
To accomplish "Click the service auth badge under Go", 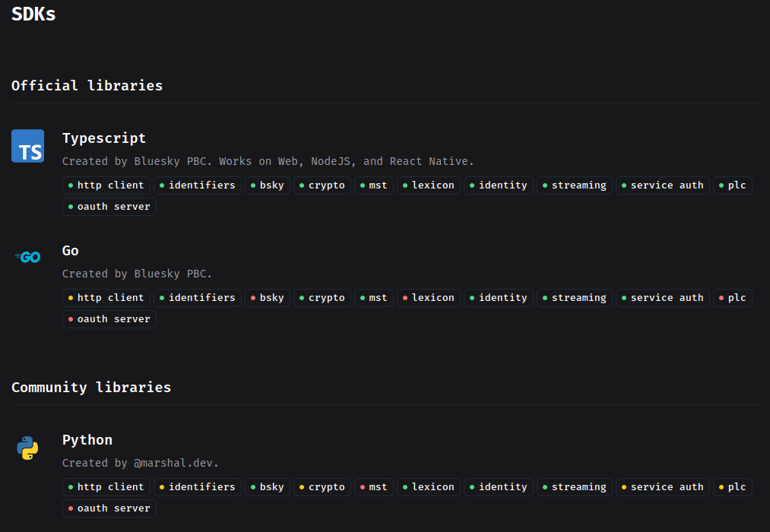I will [662, 297].
